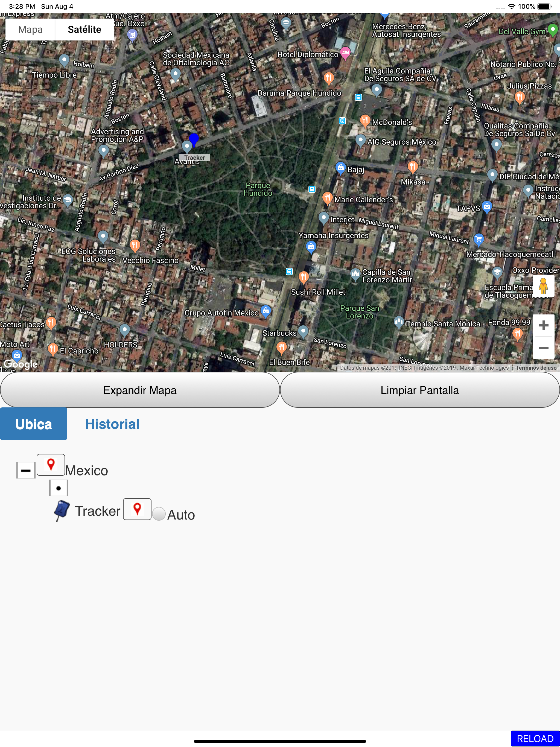Click the battery indicator in status bar
This screenshot has height=747, width=560.
544,6
